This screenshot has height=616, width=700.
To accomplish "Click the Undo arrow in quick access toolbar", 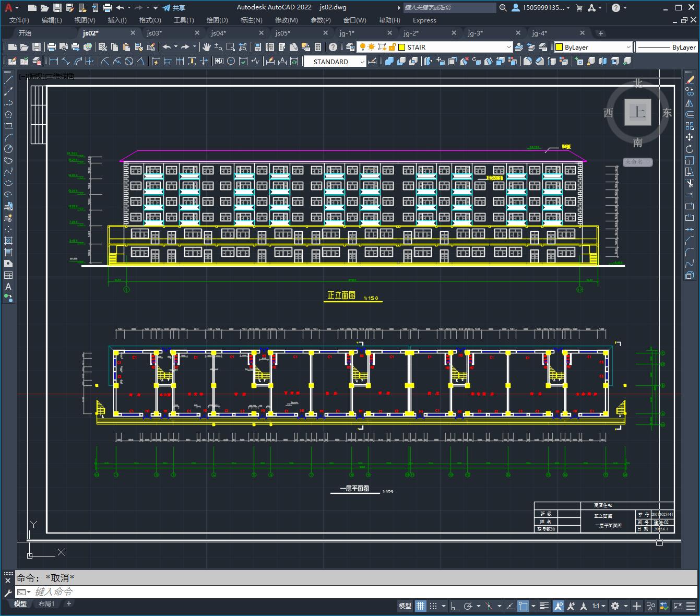I will (120, 8).
